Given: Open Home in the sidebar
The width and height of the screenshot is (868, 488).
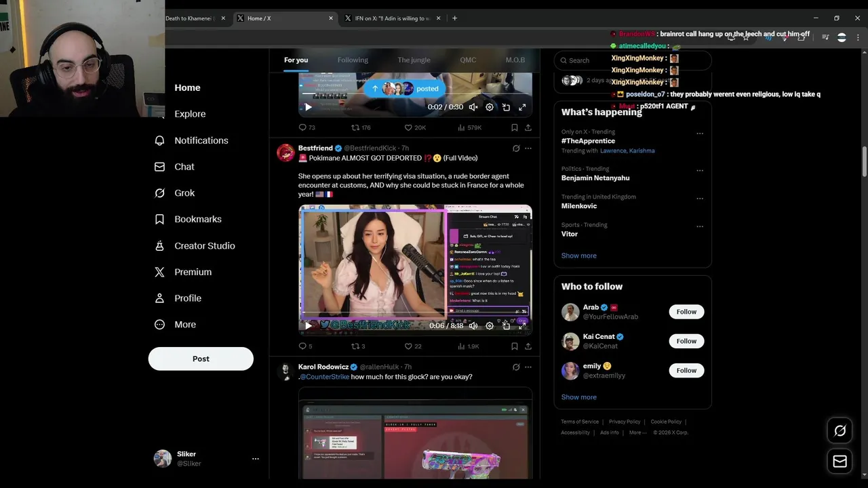Looking at the screenshot, I should [187, 87].
